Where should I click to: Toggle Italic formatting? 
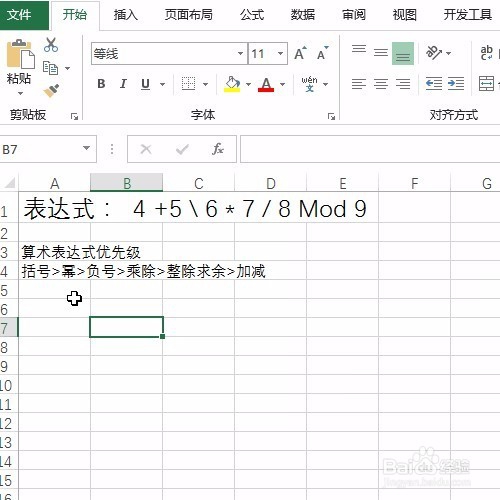[x=123, y=83]
